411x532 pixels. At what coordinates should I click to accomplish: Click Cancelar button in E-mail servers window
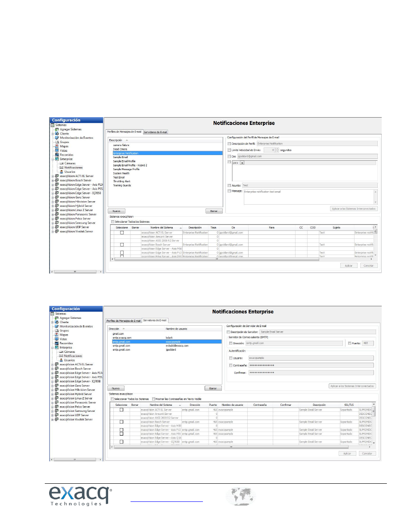[367, 453]
